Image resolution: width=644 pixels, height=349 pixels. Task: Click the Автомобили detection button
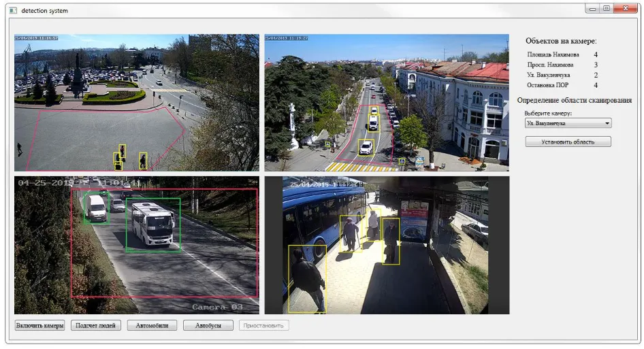(152, 325)
